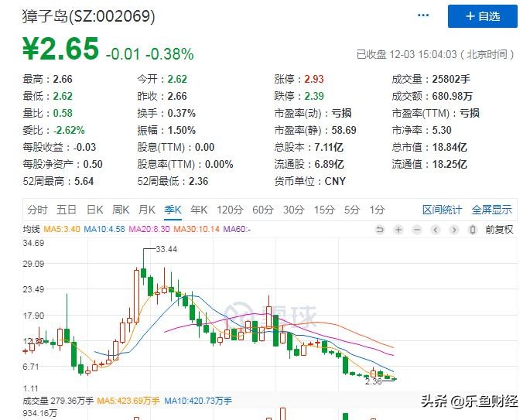Show the 120分 chart
Image resolution: width=530 pixels, height=420 pixels.
coord(230,210)
